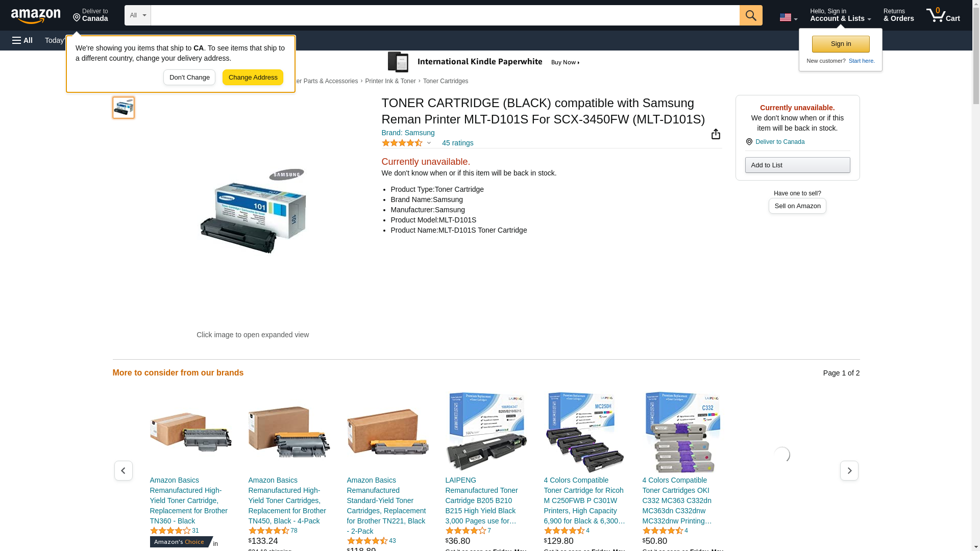Click the yellow Sign in button
Screen dimensions: 980x551
coord(841,44)
